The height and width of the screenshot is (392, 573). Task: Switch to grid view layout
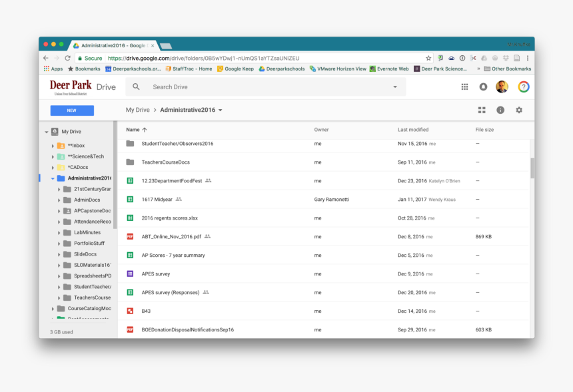[482, 110]
